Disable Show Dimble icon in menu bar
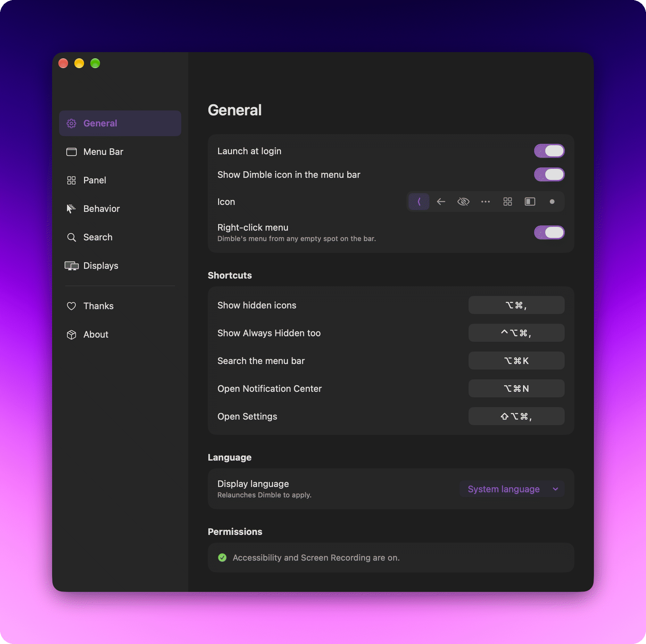Screen dimensions: 646x644 549,174
